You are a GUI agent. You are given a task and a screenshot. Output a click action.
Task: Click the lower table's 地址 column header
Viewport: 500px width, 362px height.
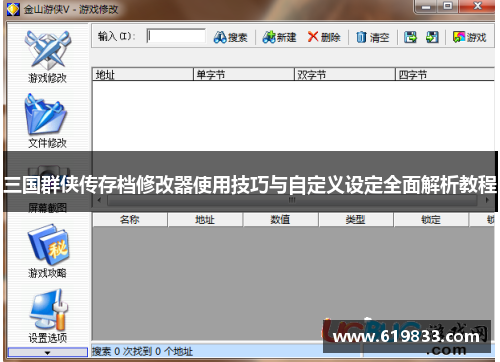coord(205,220)
